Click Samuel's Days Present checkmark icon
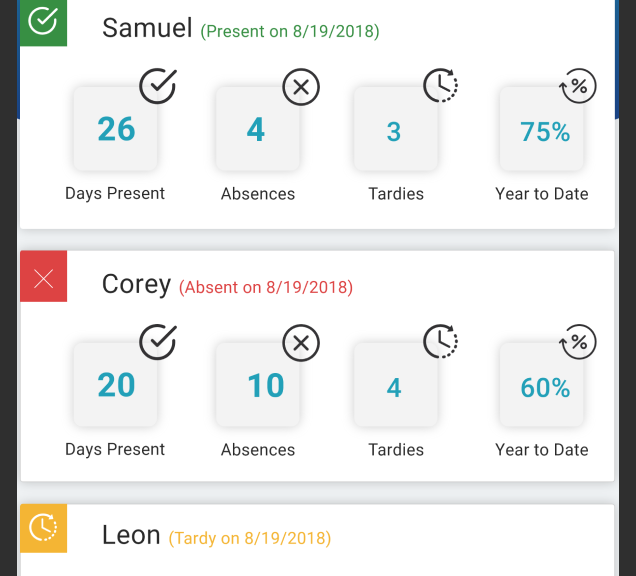The image size is (636, 576). [x=158, y=86]
